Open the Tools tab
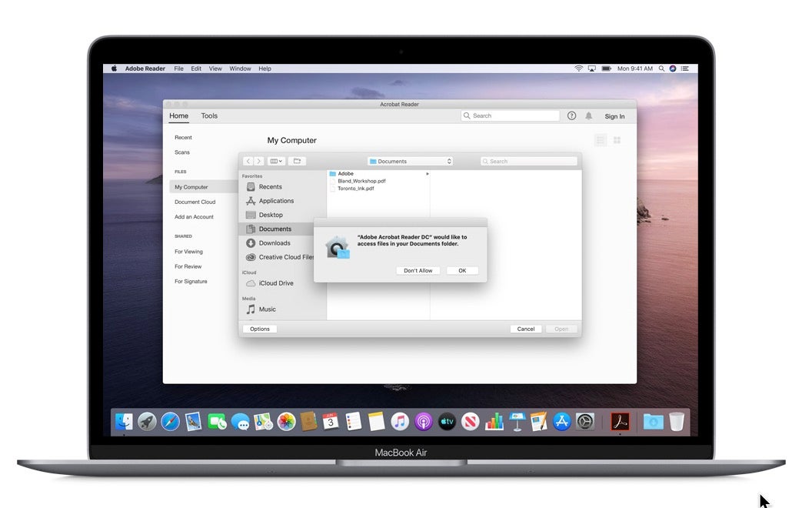This screenshot has height=508, width=812. tap(209, 116)
